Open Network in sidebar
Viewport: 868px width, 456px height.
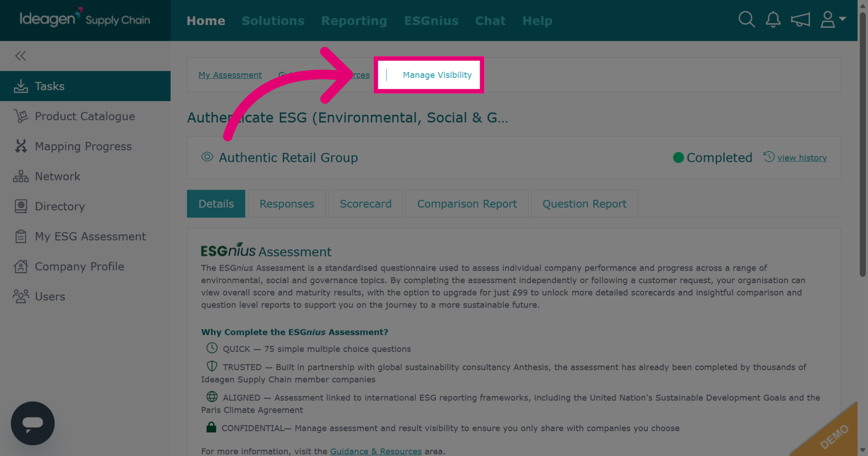pyautogui.click(x=85, y=176)
